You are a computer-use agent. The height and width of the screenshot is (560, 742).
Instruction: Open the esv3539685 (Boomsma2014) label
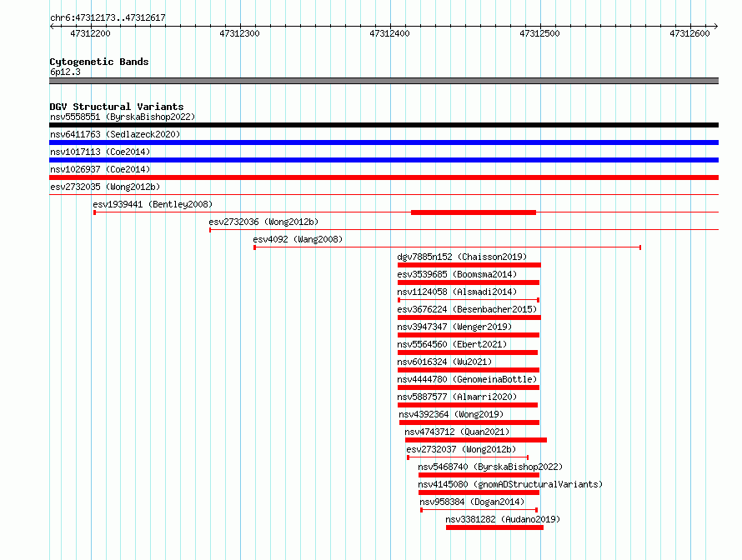tap(457, 274)
